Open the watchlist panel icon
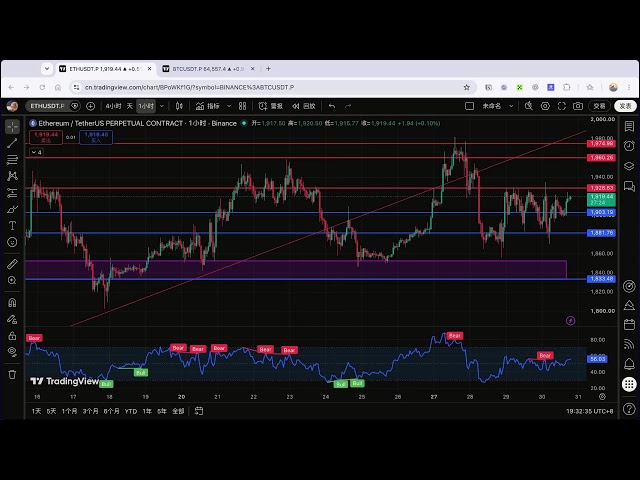 coord(629,127)
